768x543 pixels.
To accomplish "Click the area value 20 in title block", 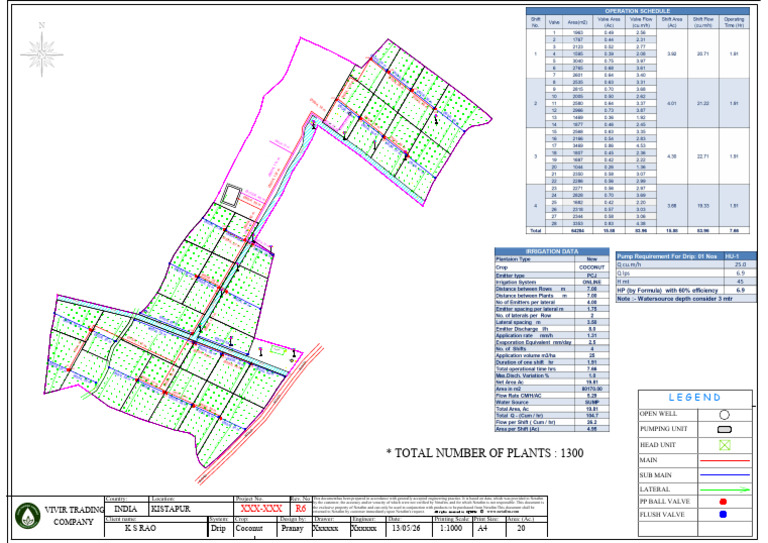I will (521, 529).
